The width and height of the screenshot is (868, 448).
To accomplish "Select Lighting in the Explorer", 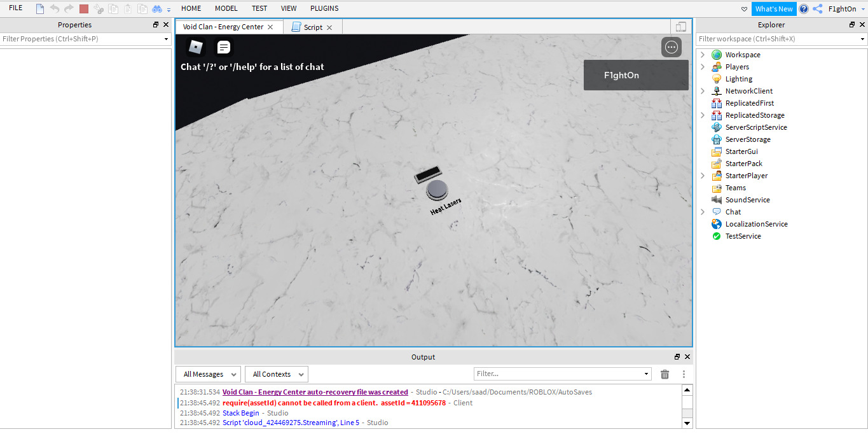I will click(738, 79).
